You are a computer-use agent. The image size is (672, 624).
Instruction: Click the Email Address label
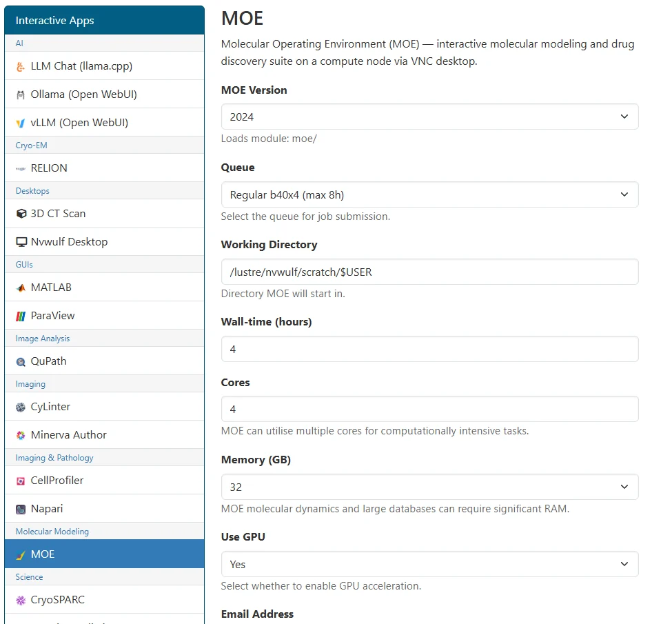257,614
